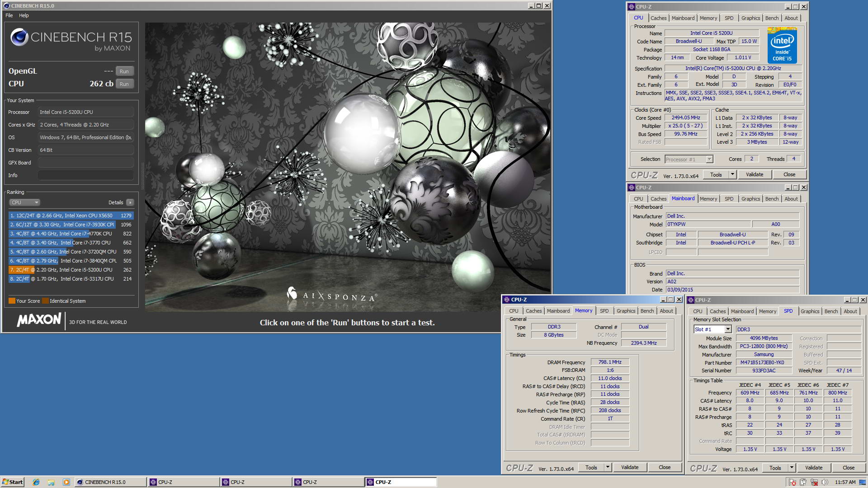Click the title icon of the CPU-Z Memory window
This screenshot has width=868, height=488.
(506, 300)
